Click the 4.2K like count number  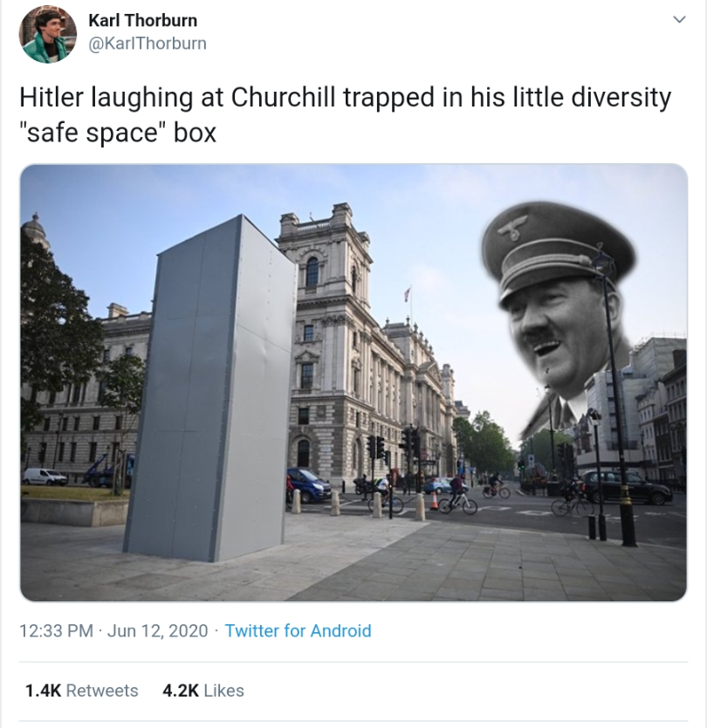181,690
